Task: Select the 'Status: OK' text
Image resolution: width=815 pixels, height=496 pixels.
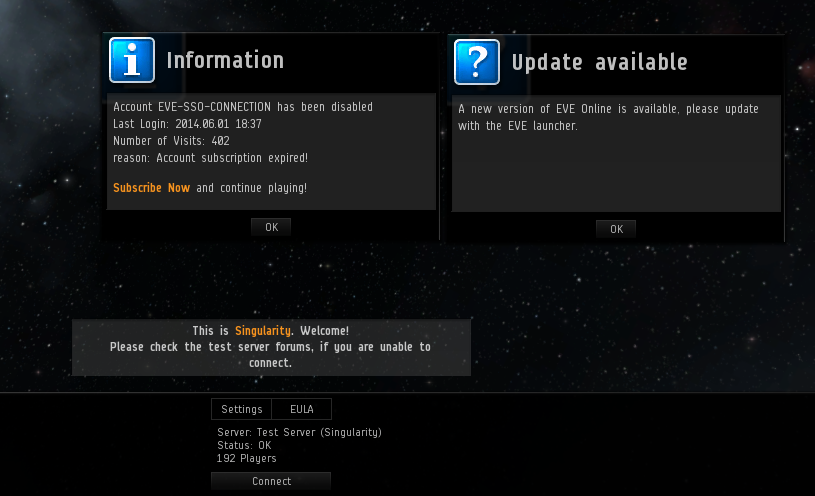Action: tap(244, 445)
